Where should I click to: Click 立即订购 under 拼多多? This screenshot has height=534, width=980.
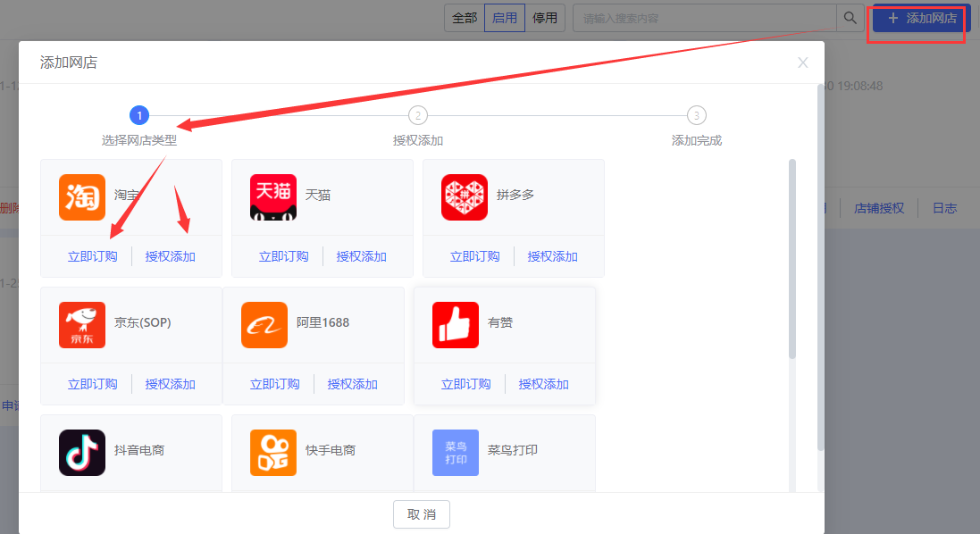click(475, 256)
